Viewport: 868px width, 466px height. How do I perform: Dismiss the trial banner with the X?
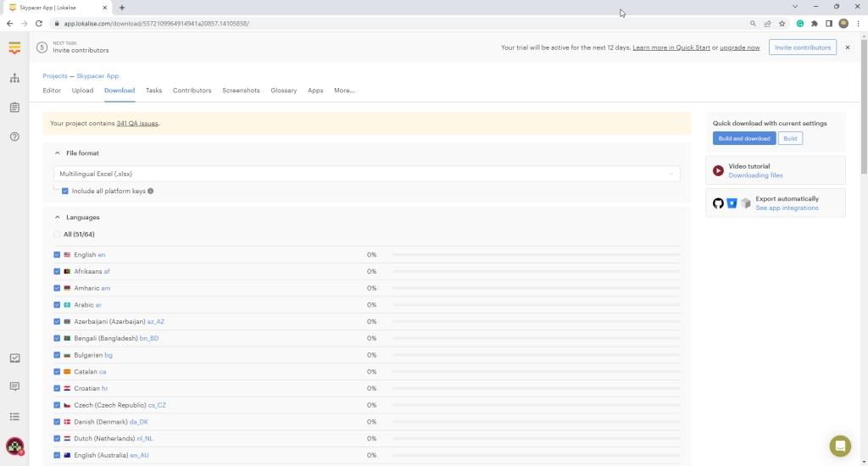pos(848,47)
